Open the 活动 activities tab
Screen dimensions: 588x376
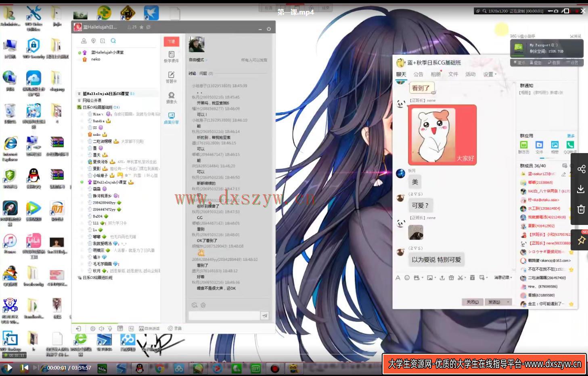471,74
